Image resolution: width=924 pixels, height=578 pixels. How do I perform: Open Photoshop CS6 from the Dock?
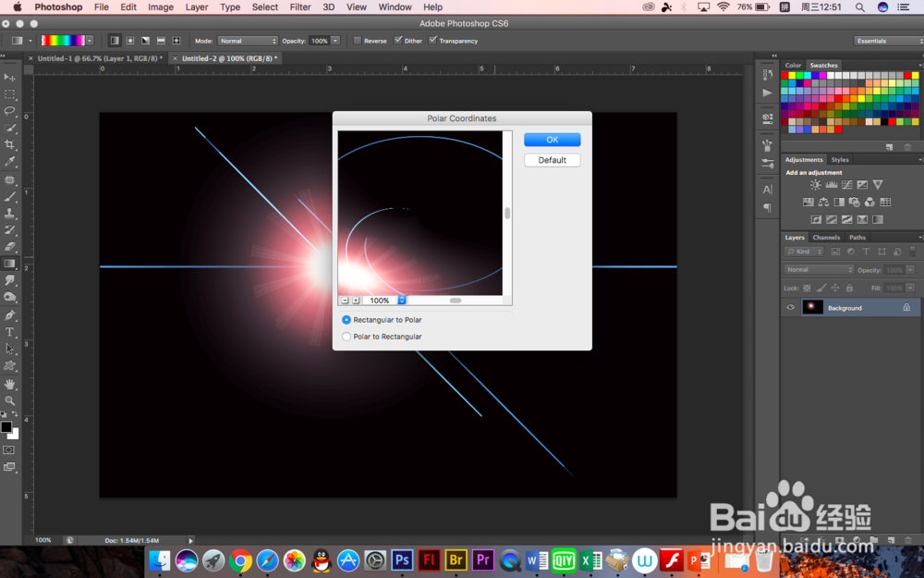pyautogui.click(x=402, y=560)
